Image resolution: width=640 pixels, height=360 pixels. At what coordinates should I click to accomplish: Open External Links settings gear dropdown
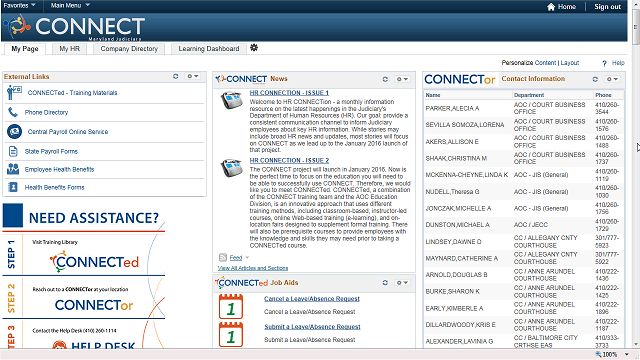[x=193, y=76]
